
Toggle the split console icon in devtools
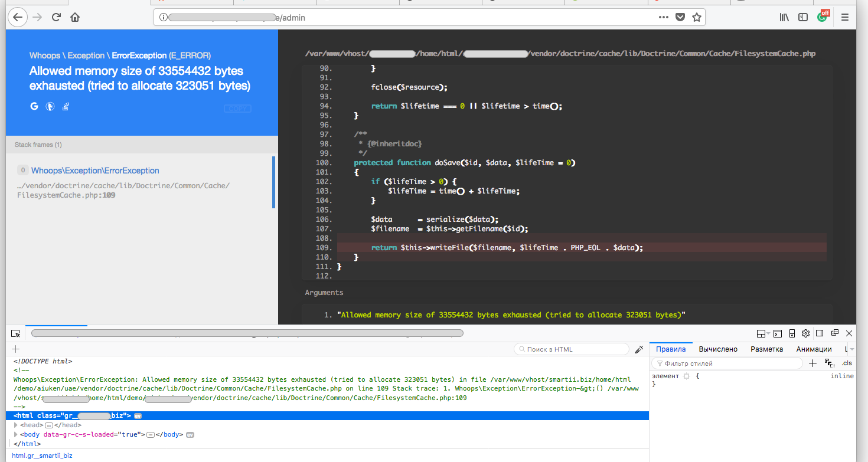[x=778, y=334]
